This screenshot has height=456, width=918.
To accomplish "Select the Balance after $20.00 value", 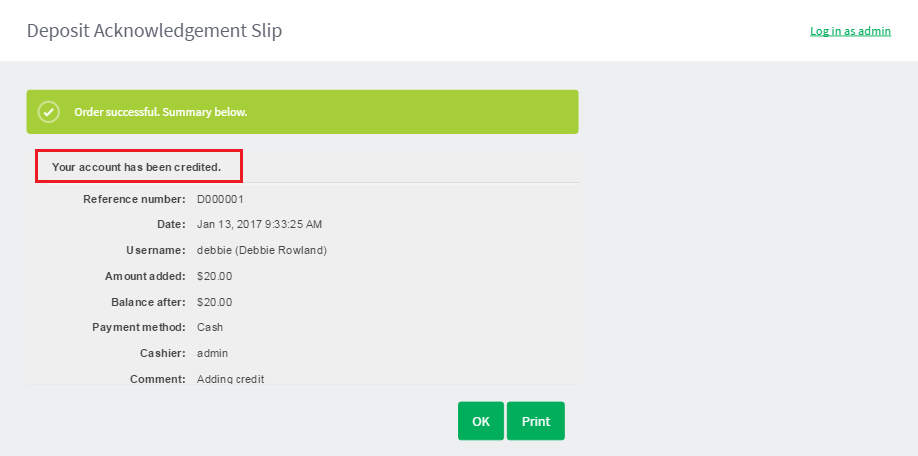I will click(214, 303).
